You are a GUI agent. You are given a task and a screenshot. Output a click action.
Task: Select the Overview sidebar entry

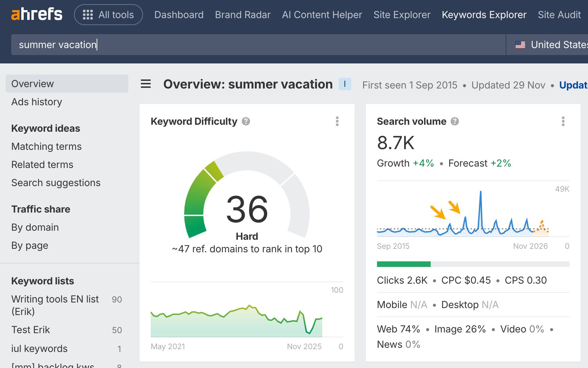pyautogui.click(x=32, y=83)
